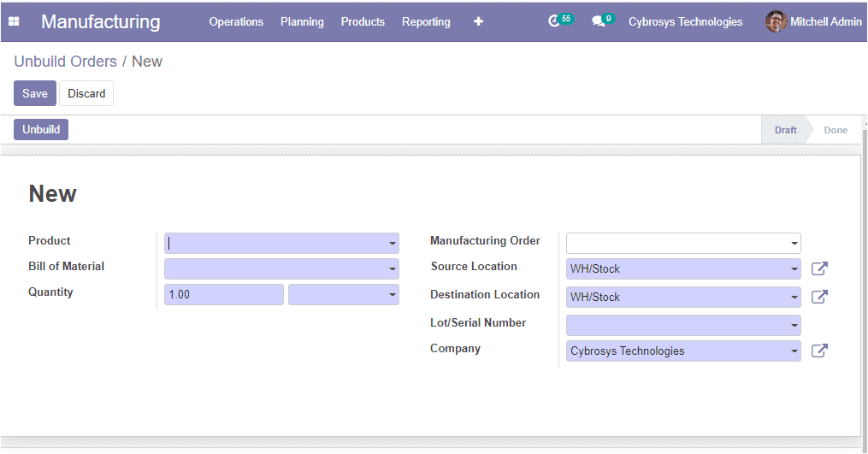Click the New record heading

[52, 194]
